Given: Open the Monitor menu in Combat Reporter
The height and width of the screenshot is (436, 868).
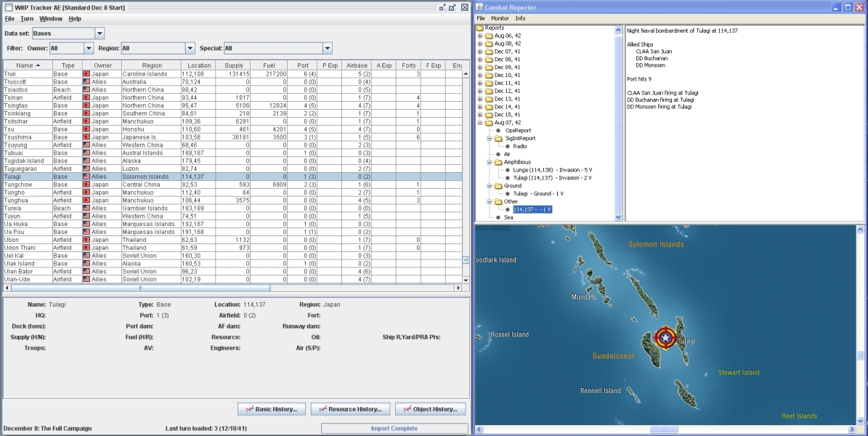Looking at the screenshot, I should [x=500, y=18].
